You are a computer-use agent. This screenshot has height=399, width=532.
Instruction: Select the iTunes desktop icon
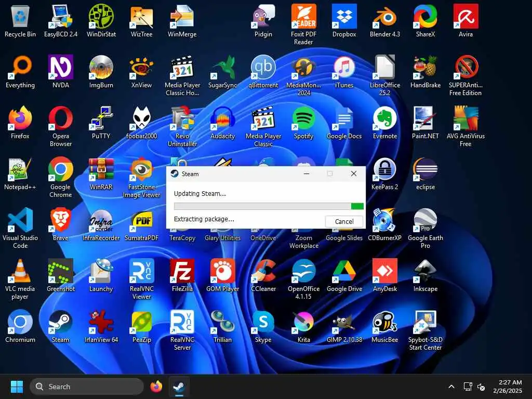pyautogui.click(x=344, y=72)
